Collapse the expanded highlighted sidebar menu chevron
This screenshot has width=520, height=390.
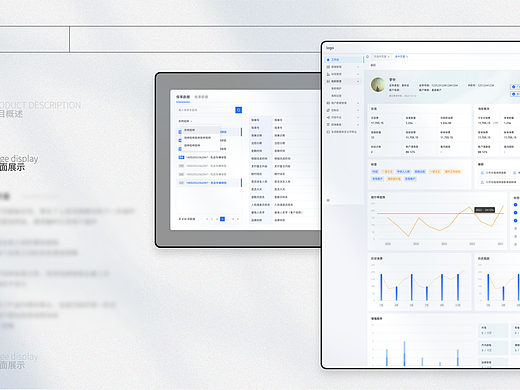click(358, 81)
